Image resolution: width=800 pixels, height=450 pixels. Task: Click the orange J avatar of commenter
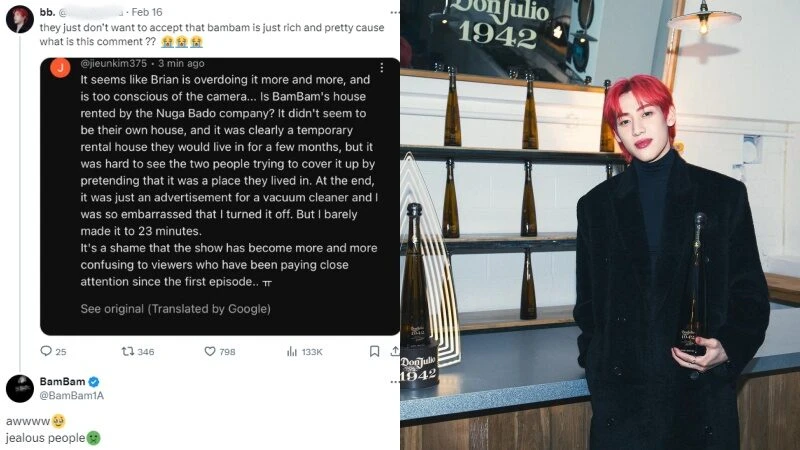tap(60, 67)
